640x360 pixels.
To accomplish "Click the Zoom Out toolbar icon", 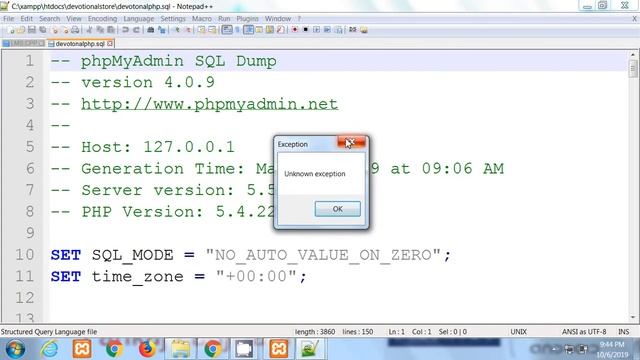I will (x=188, y=30).
